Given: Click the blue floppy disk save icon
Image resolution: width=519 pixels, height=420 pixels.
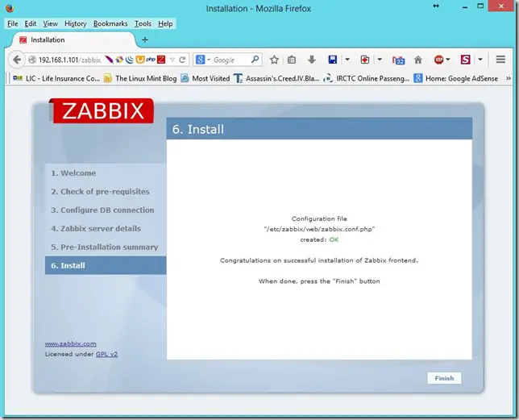Looking at the screenshot, I should click(x=333, y=60).
